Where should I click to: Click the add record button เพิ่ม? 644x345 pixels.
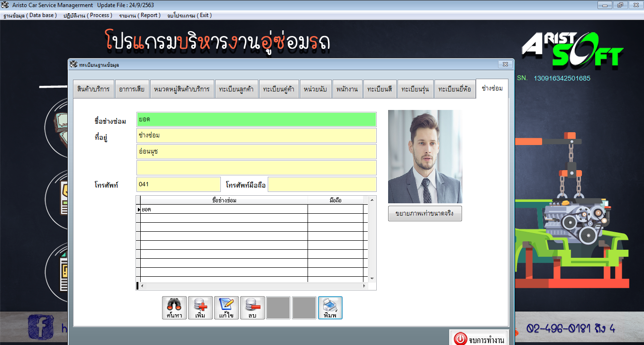pos(200,308)
